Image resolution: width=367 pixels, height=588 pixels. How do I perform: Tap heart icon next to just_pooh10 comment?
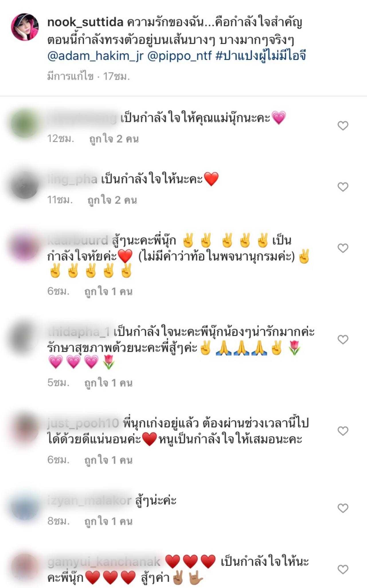click(x=343, y=431)
